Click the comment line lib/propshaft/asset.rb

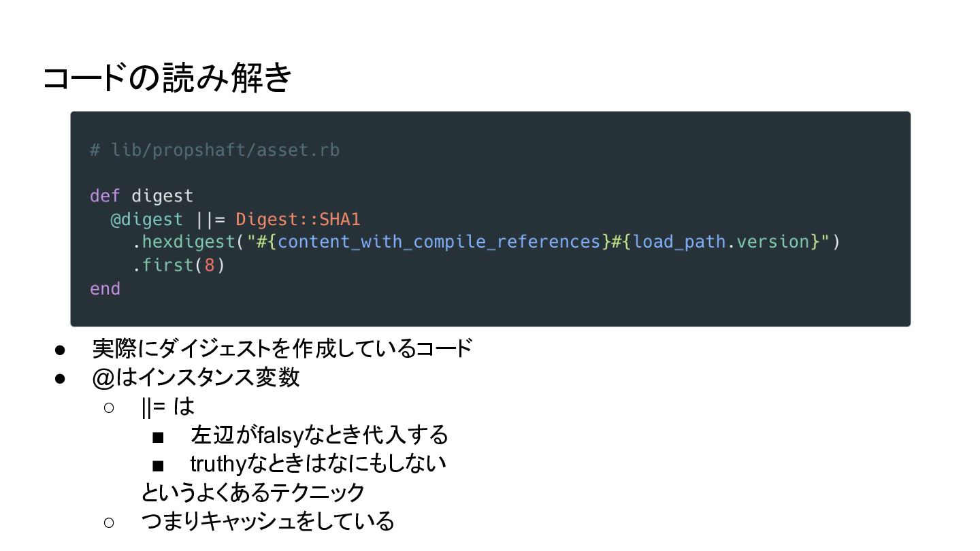(x=214, y=150)
